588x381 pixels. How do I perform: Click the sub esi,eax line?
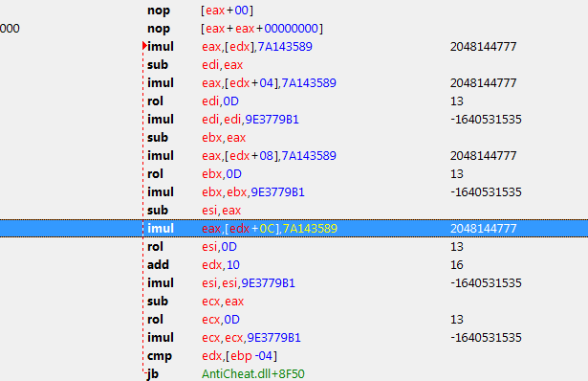click(x=294, y=211)
